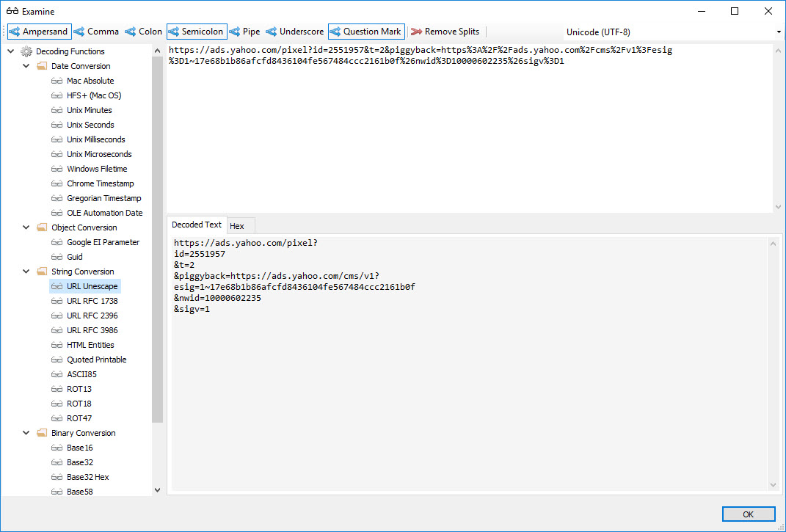Click the glasses icon beside Base16
The image size is (786, 532).
(x=57, y=448)
